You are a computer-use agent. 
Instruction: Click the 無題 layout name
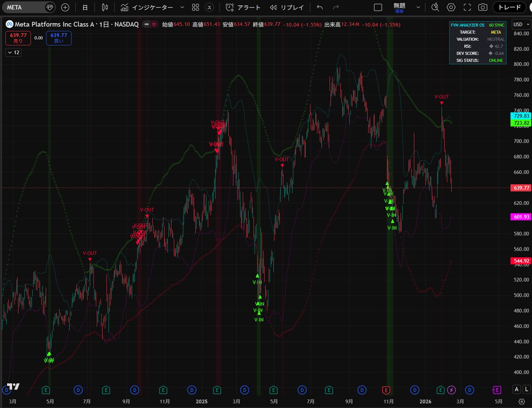[399, 6]
